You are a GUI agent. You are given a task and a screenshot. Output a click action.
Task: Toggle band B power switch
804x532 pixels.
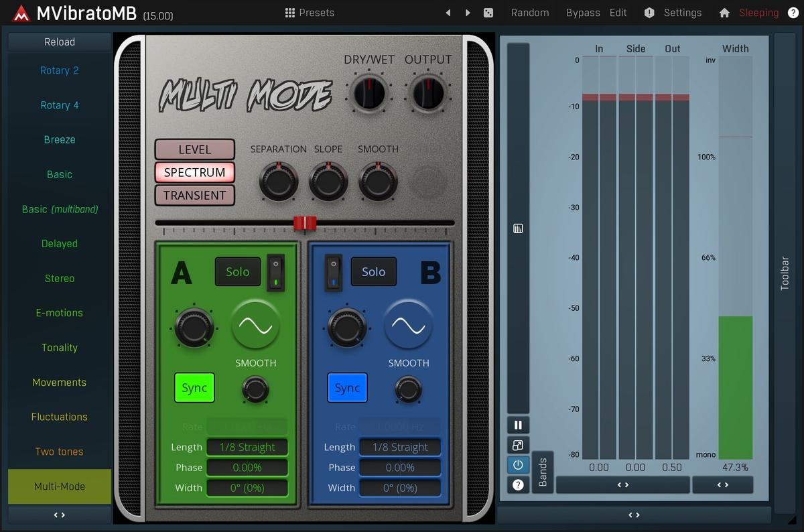333,272
